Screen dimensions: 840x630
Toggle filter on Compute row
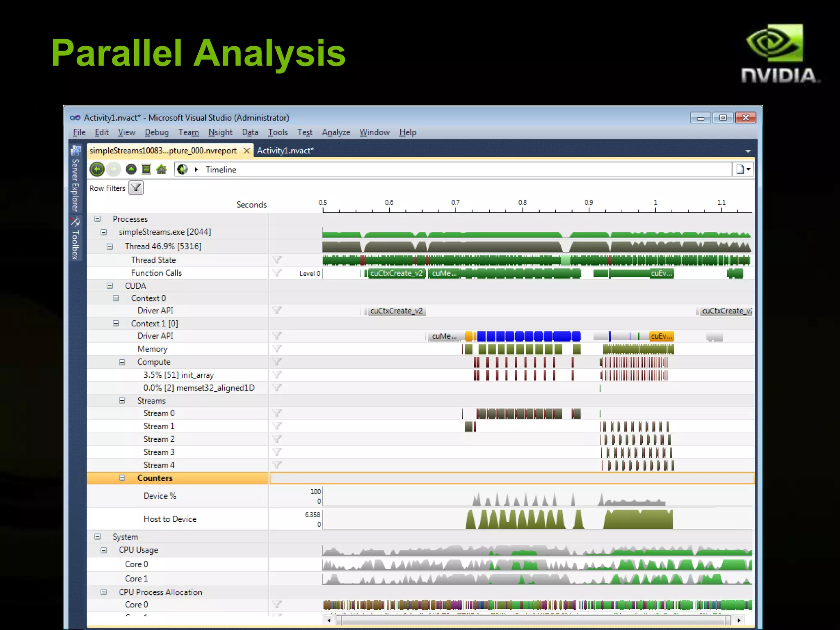coord(277,362)
